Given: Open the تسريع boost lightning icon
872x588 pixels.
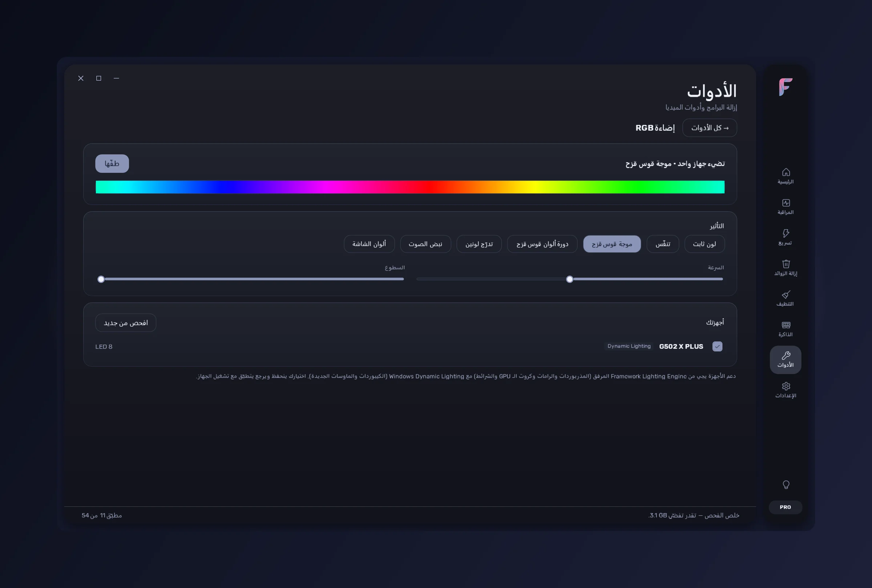Looking at the screenshot, I should click(786, 237).
